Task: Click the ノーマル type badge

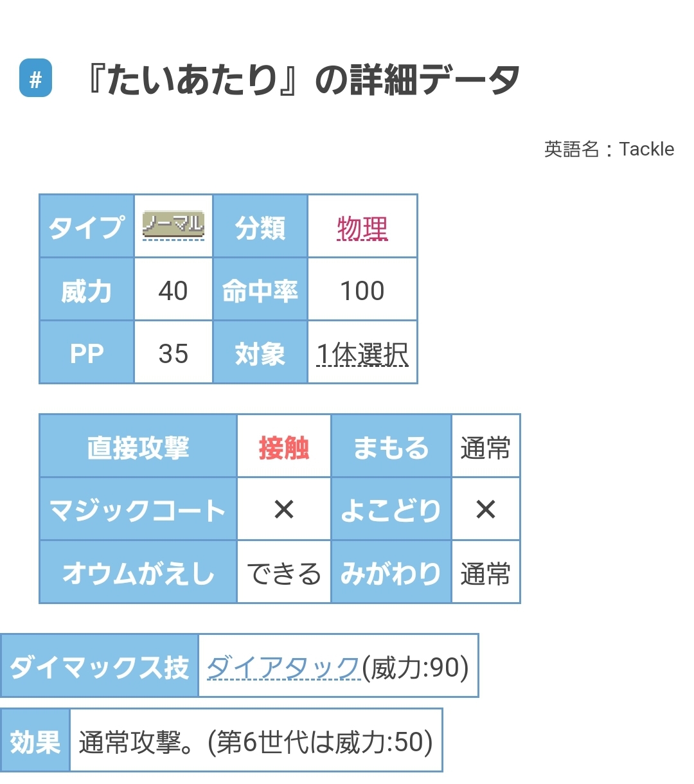Action: [173, 224]
